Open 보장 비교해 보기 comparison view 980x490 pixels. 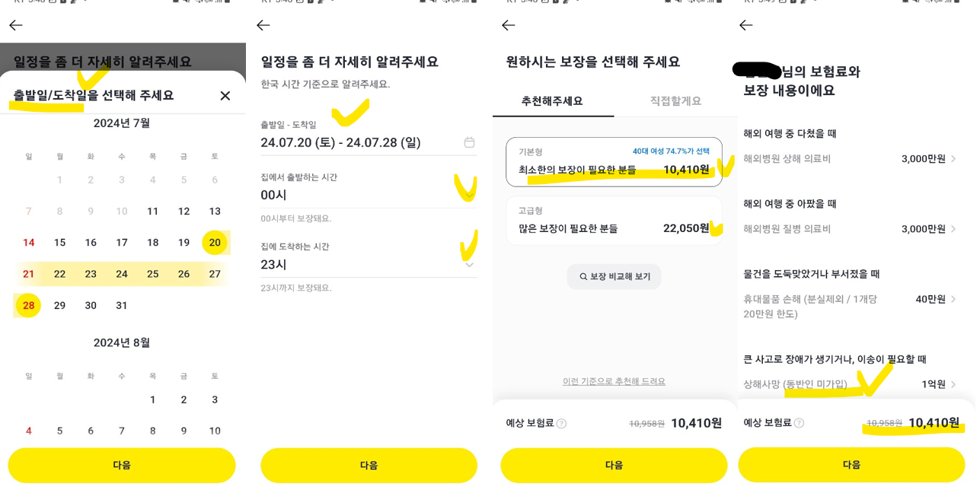[x=614, y=276]
